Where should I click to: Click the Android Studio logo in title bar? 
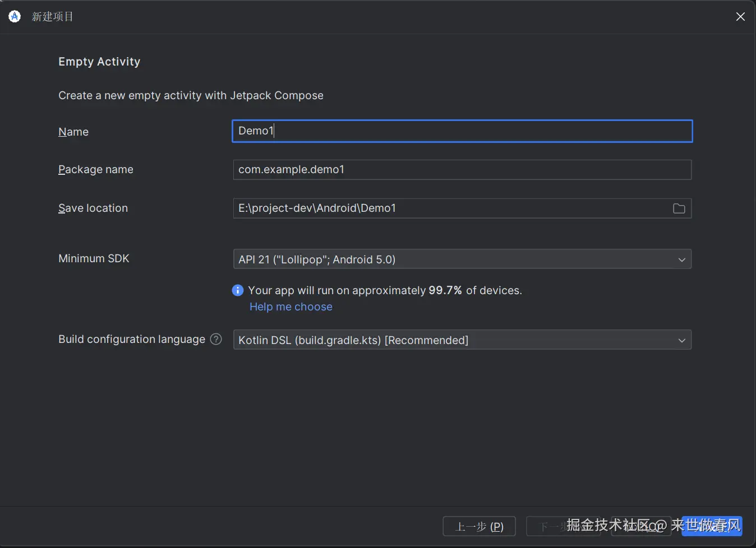15,17
